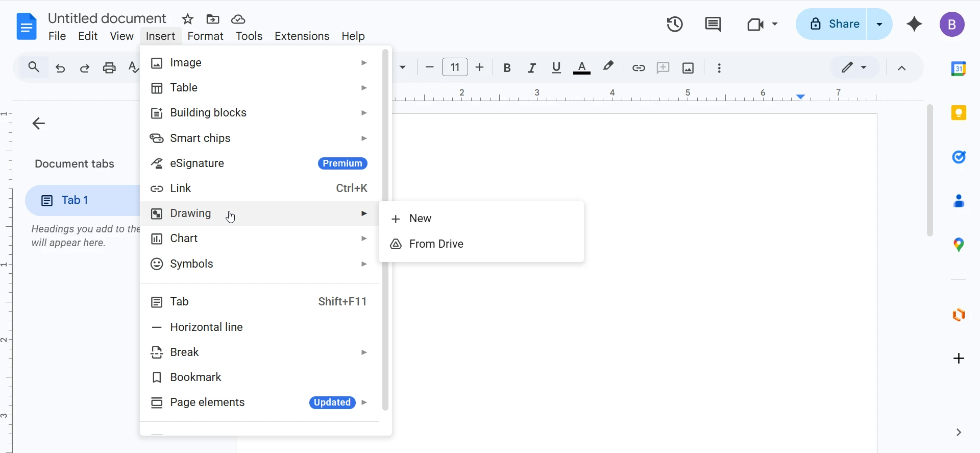
Task: Open the text color picker
Action: 582,68
